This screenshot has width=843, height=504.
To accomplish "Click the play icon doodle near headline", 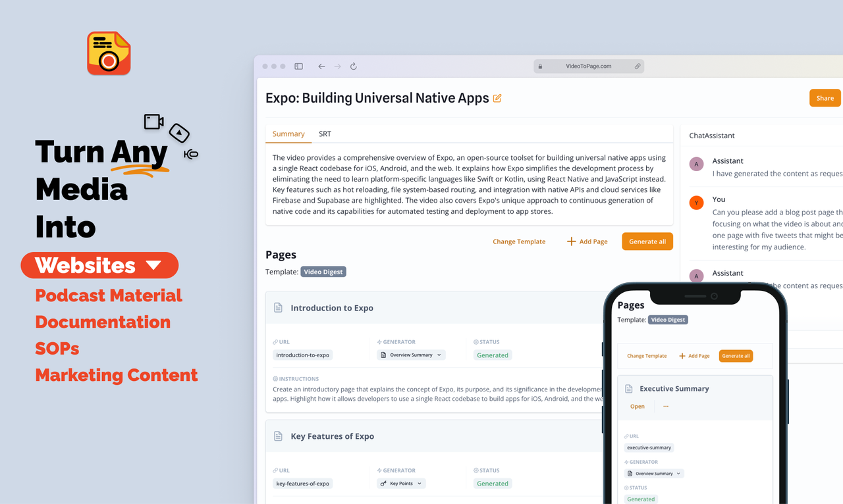I will (x=179, y=133).
